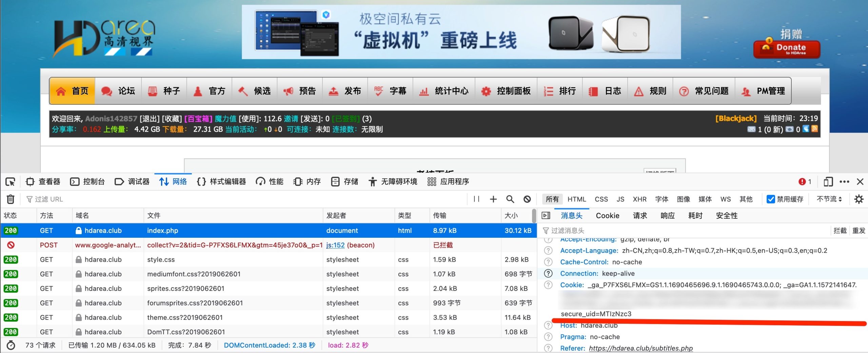The height and width of the screenshot is (353, 868).
Task: Filter requests by CSS type
Action: tap(601, 199)
